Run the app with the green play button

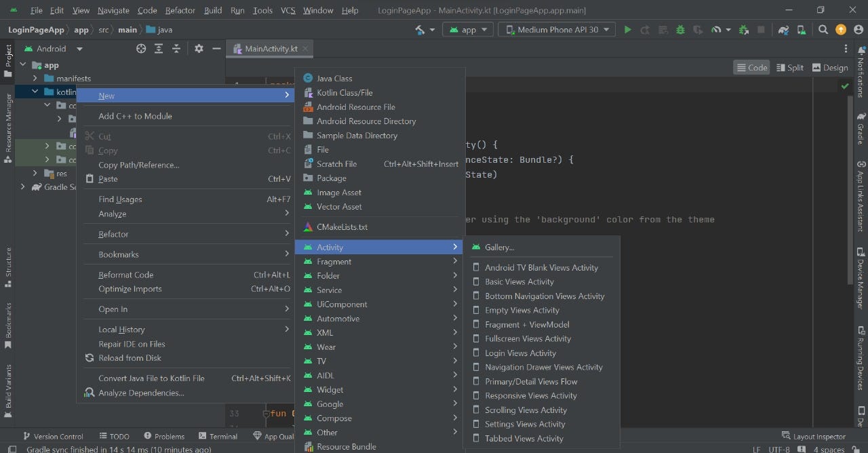tap(627, 30)
